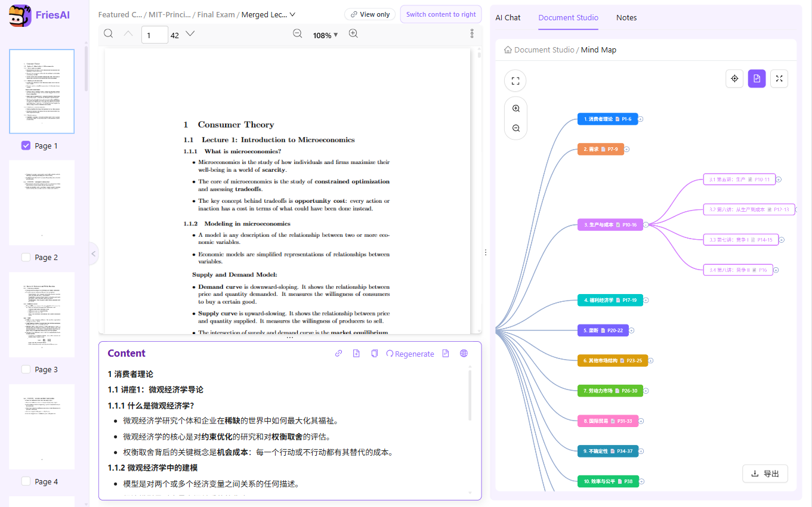
Task: Click Regenerate in Content panel
Action: point(410,354)
